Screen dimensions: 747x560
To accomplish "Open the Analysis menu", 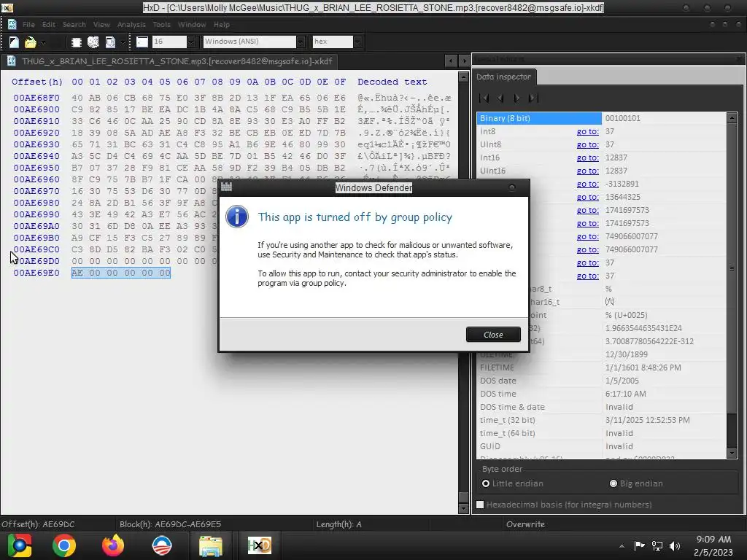I will [131, 24].
